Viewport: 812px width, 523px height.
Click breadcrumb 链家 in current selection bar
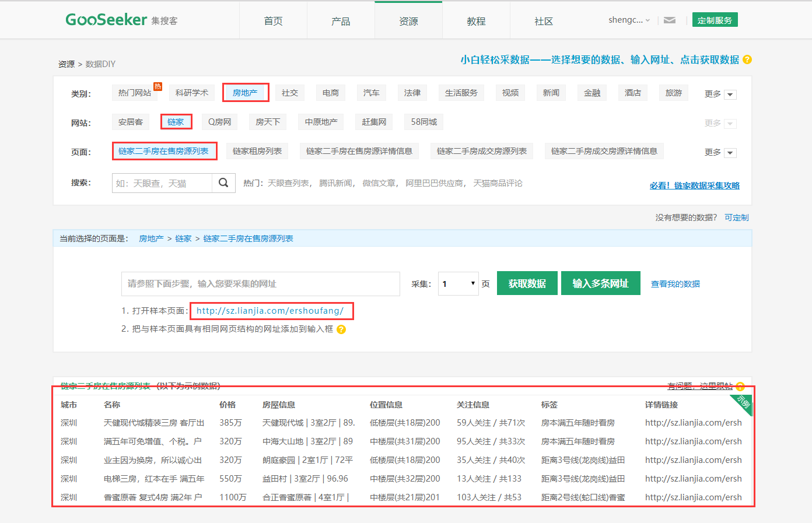(183, 238)
